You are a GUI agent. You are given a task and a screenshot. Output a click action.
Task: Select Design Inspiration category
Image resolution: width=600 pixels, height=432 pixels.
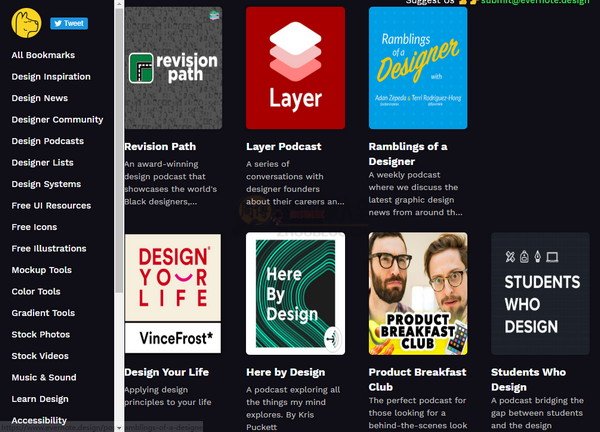(51, 77)
